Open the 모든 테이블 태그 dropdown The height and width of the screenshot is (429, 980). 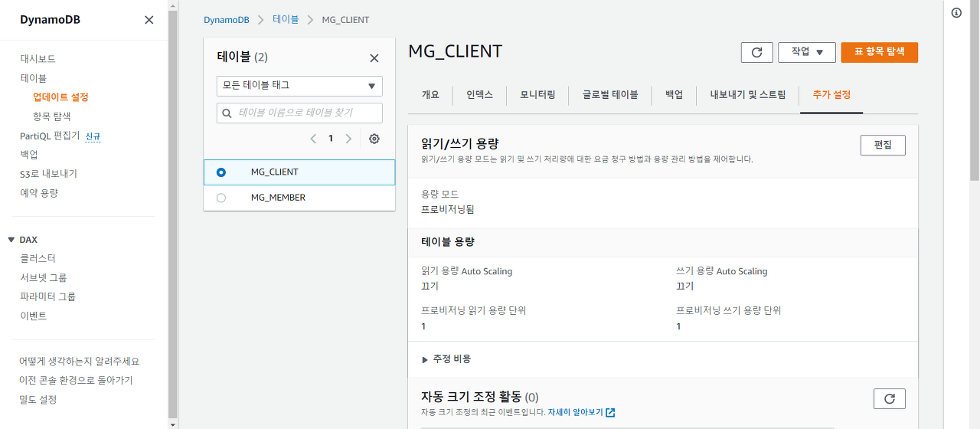(x=299, y=86)
